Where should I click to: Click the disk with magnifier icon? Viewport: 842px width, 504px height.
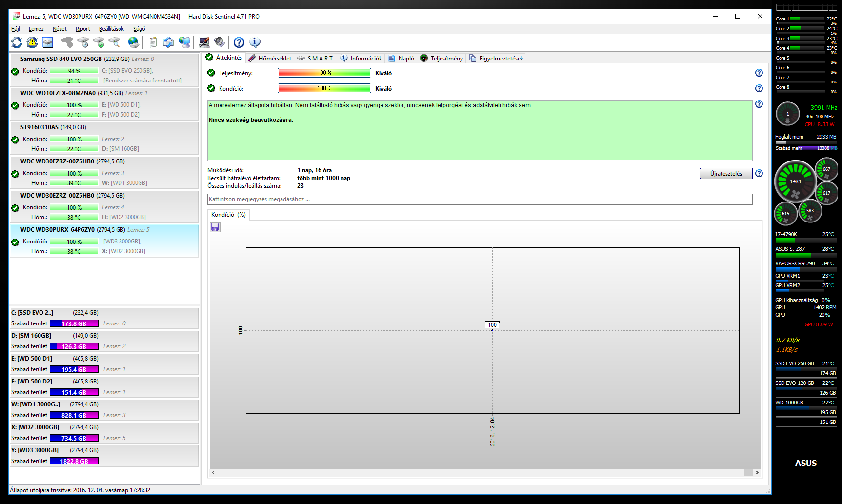pos(114,42)
